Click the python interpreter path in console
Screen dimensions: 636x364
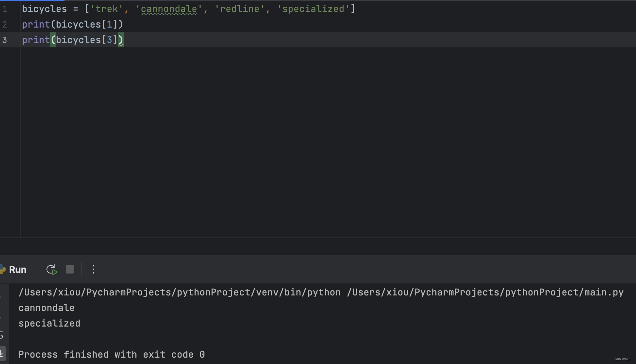[x=180, y=292]
